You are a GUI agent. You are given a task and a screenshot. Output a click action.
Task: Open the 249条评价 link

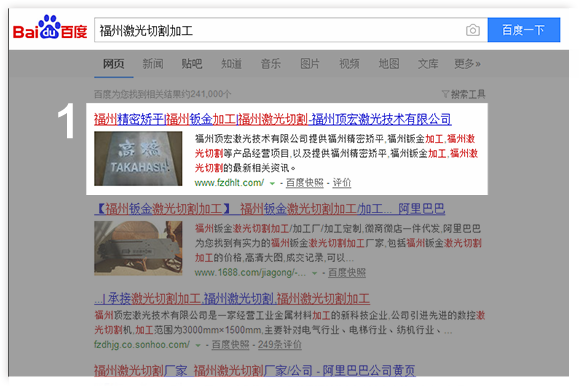click(x=280, y=345)
